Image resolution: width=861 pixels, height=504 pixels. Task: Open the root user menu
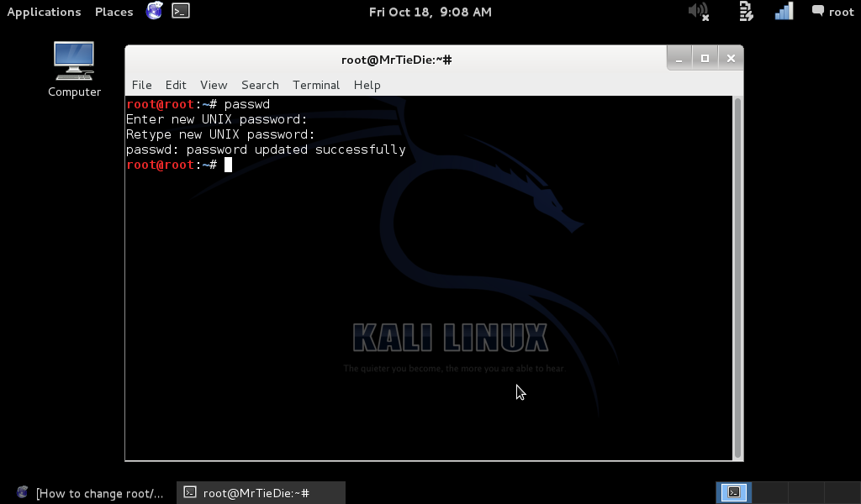(x=833, y=12)
